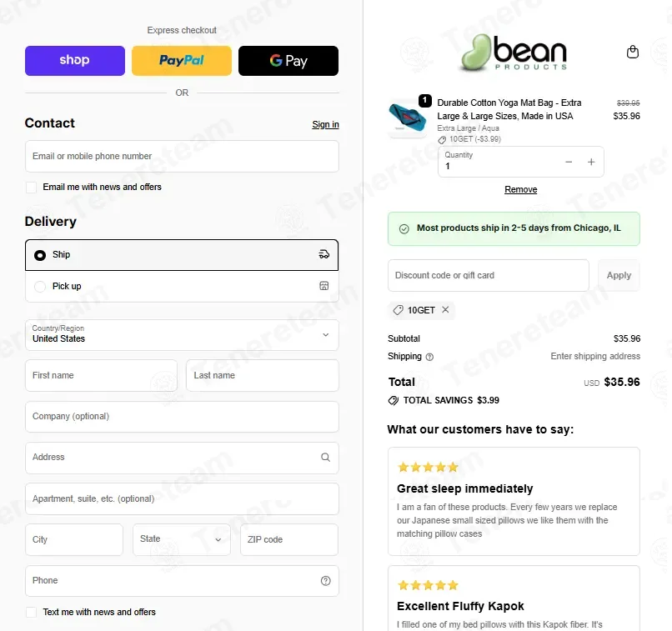Click the Bean Products logo

click(x=514, y=53)
